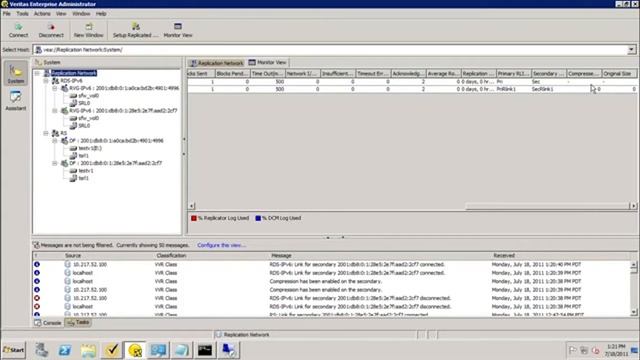Click the red % Replicator Log Used swatch
This screenshot has height=360, width=640.
(194, 218)
